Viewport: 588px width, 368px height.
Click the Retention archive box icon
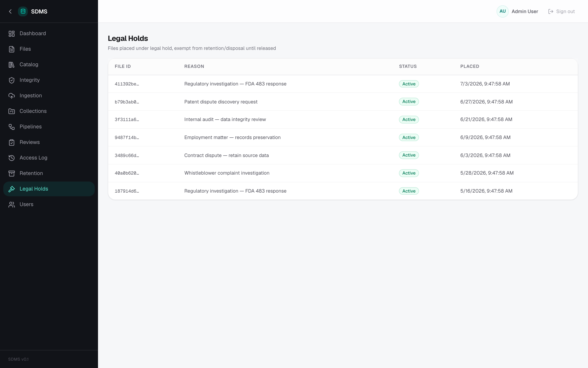click(12, 174)
